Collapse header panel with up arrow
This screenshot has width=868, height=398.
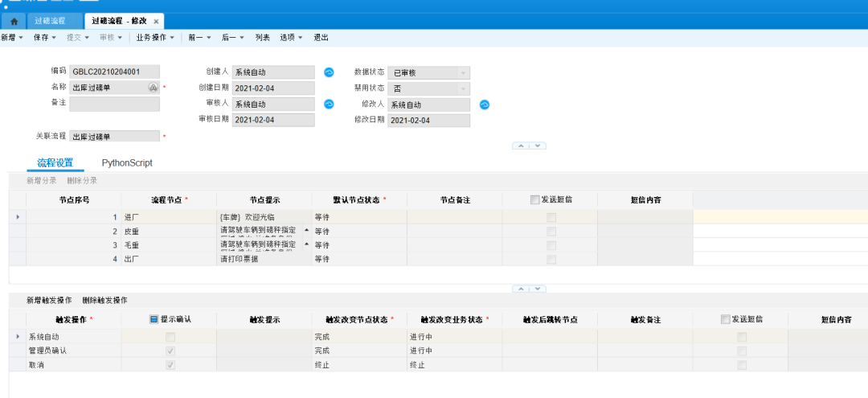pos(521,146)
